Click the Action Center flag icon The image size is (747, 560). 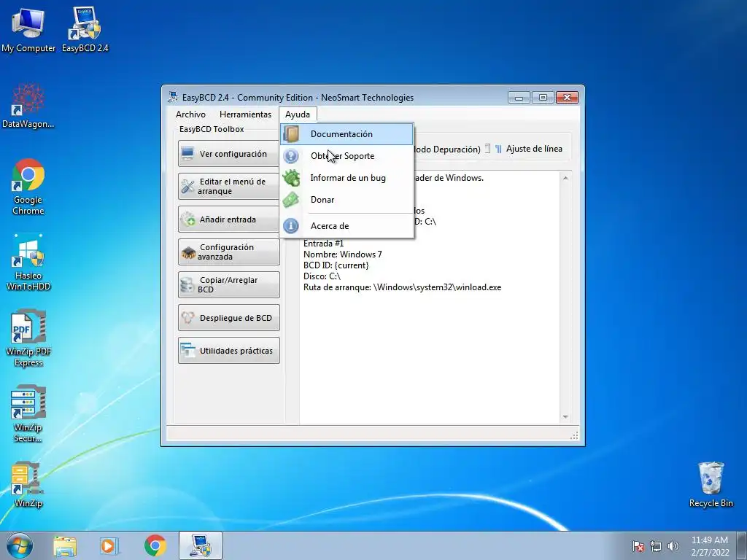coord(638,546)
